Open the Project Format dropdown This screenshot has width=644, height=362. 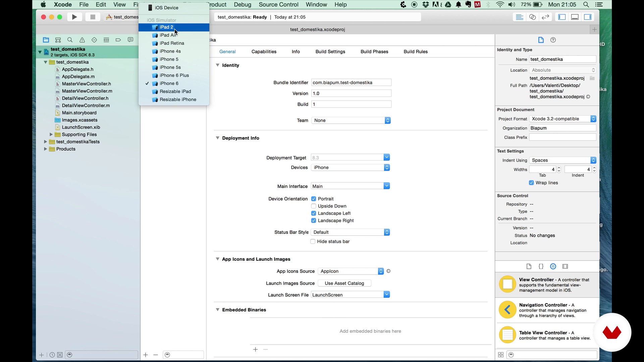point(563,119)
